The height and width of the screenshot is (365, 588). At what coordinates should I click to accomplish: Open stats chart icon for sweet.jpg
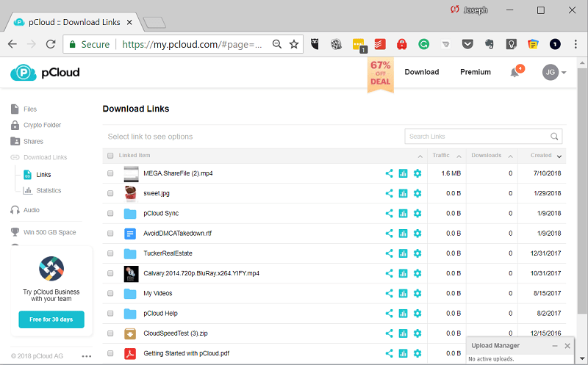point(403,193)
